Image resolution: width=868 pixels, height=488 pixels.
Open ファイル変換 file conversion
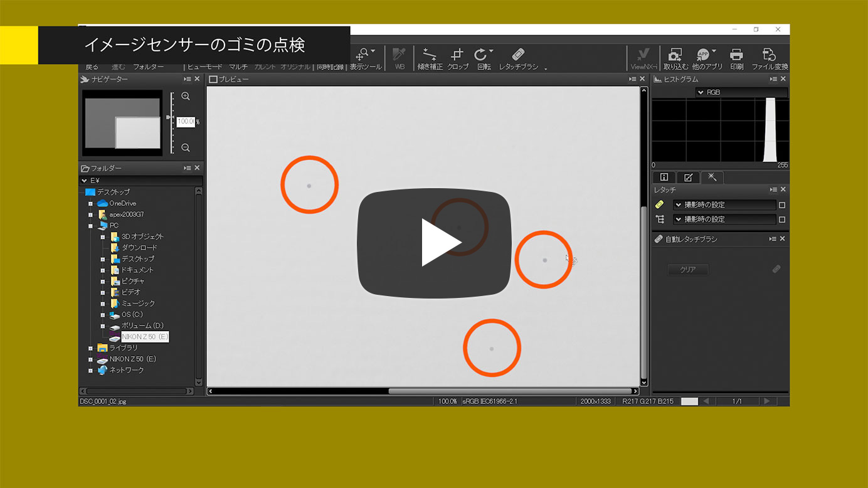click(x=770, y=58)
